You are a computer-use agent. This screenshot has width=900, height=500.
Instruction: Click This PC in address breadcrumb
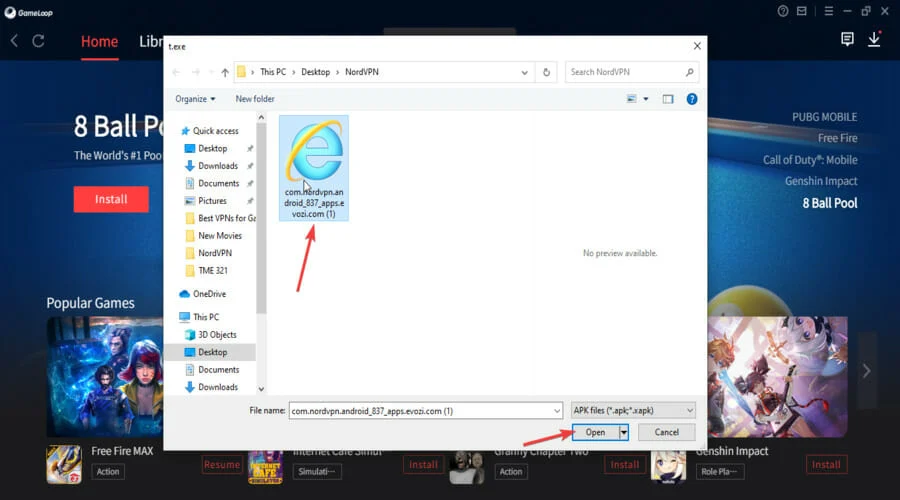pos(273,72)
